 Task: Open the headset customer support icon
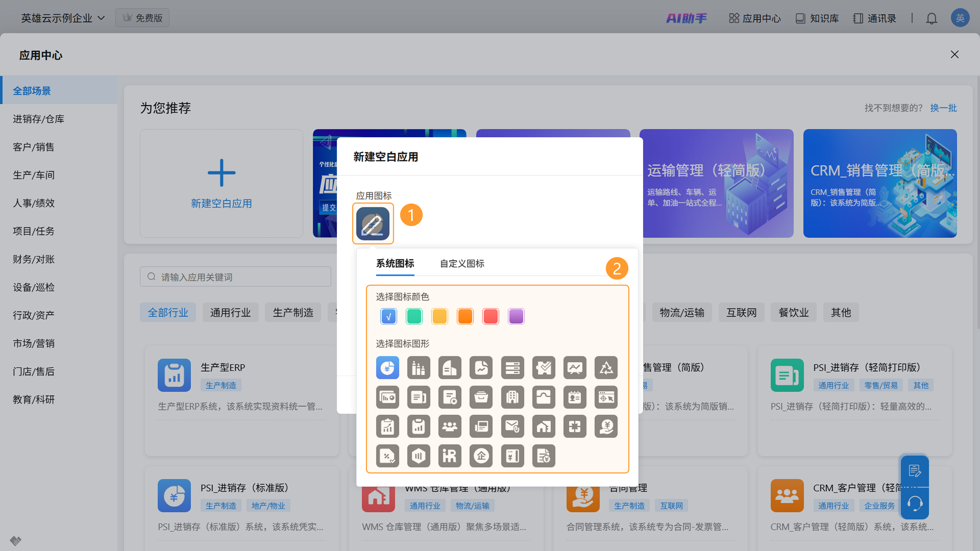[915, 504]
